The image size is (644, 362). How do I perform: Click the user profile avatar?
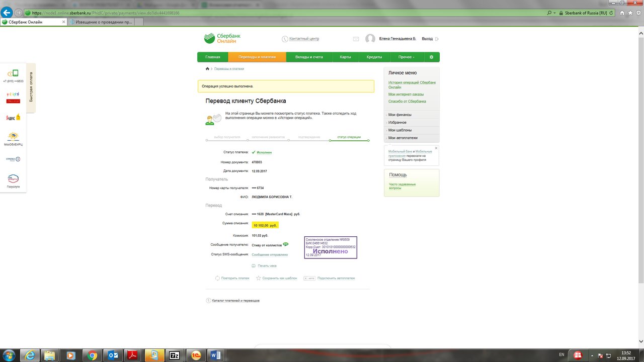coord(370,39)
